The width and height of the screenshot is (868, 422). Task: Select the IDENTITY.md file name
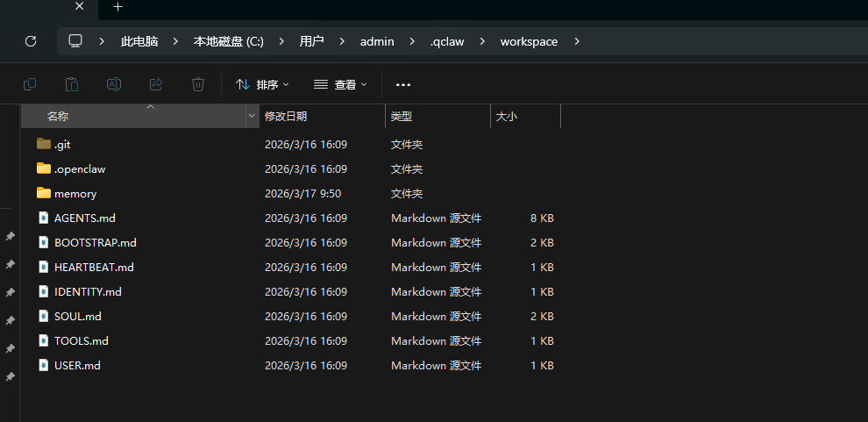[x=88, y=291]
